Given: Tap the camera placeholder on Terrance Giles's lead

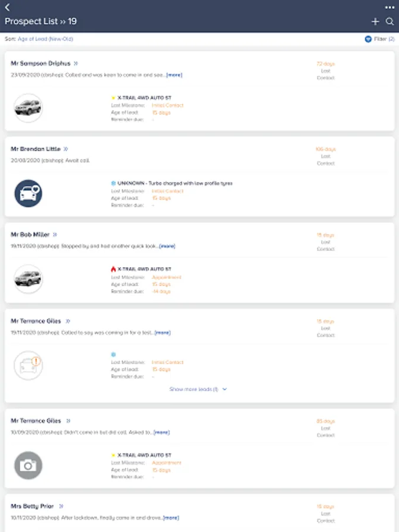Looking at the screenshot, I should [x=28, y=465].
